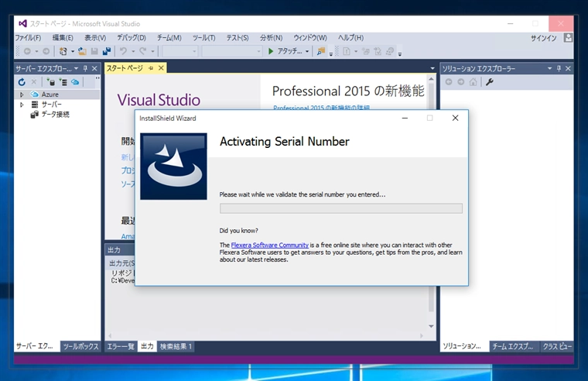Screen dimensions: 588x381
Task: Open the ファイル(F) menu
Action: [x=28, y=37]
